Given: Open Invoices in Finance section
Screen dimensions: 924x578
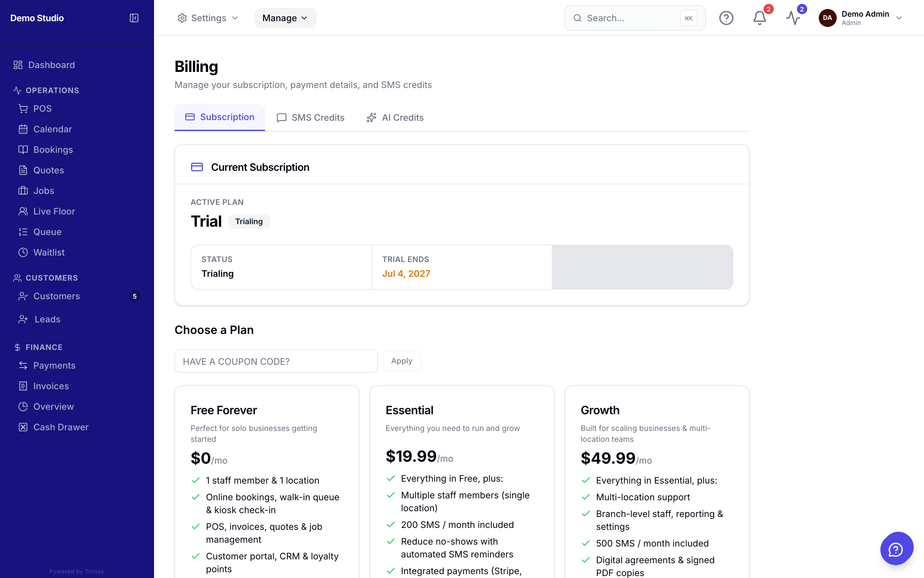Looking at the screenshot, I should pyautogui.click(x=51, y=386).
